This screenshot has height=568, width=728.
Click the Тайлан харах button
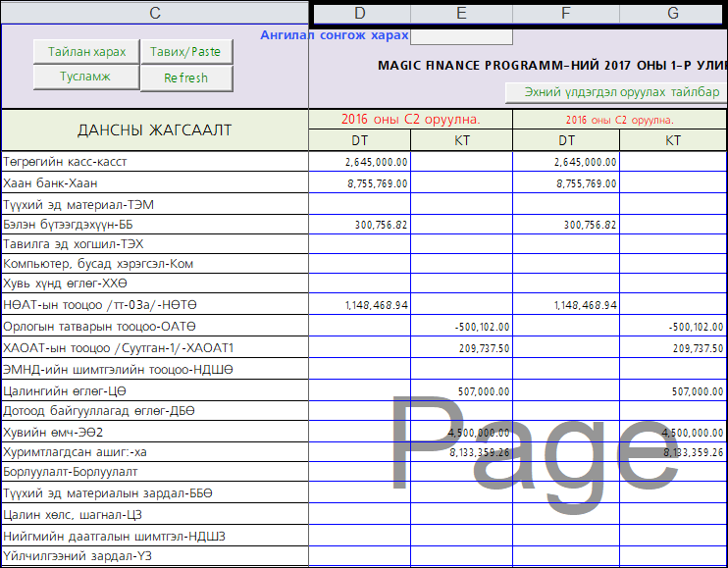point(86,51)
